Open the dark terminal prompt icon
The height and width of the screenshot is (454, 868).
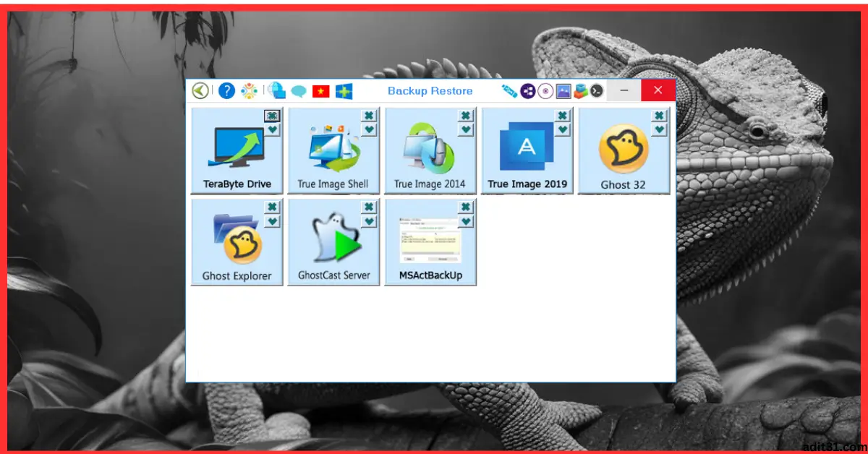pos(596,90)
